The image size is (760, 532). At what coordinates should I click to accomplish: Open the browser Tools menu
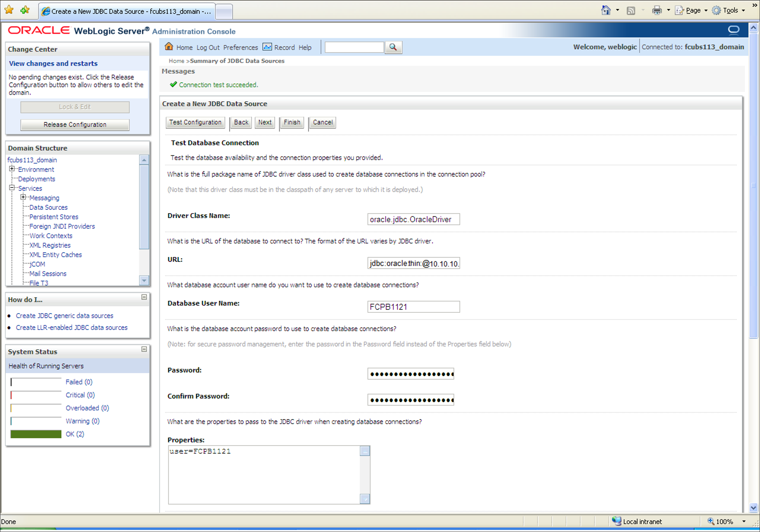point(730,11)
